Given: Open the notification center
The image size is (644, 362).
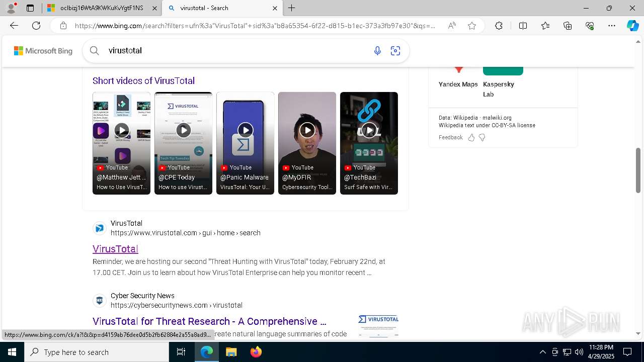Looking at the screenshot, I should pyautogui.click(x=627, y=352).
